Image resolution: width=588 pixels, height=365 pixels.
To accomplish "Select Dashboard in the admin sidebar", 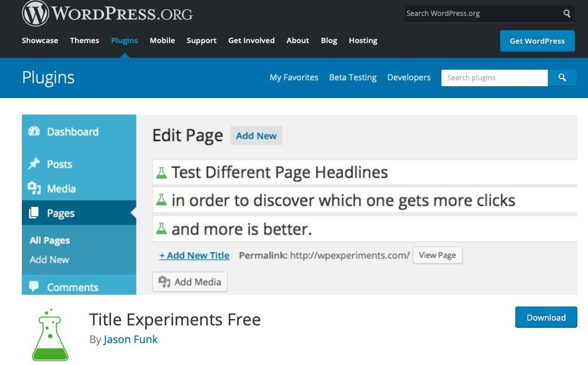I will (x=73, y=132).
